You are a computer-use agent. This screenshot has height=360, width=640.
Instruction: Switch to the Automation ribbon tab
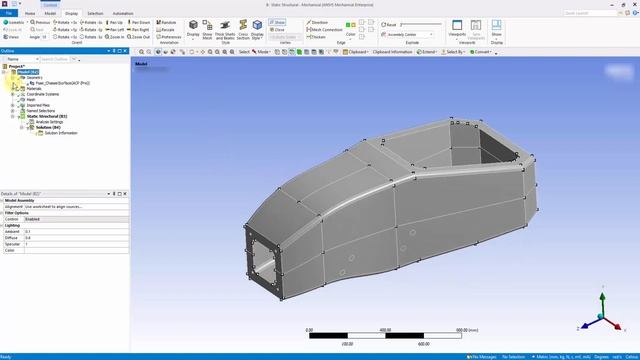point(123,13)
